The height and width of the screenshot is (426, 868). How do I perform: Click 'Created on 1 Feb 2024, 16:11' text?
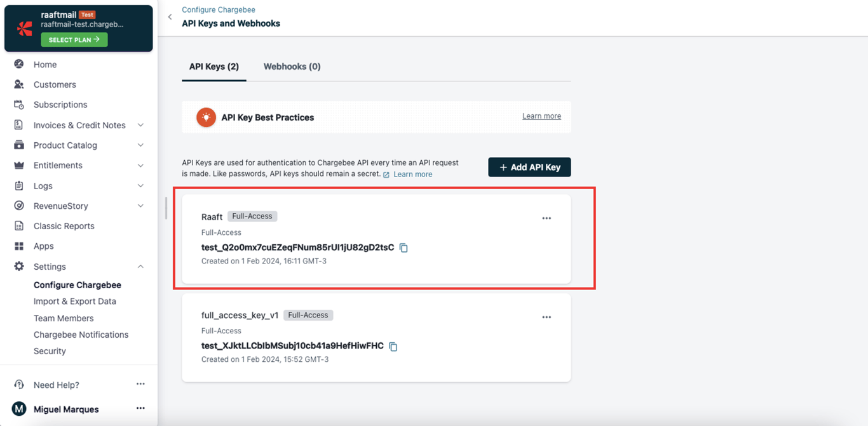click(x=264, y=261)
